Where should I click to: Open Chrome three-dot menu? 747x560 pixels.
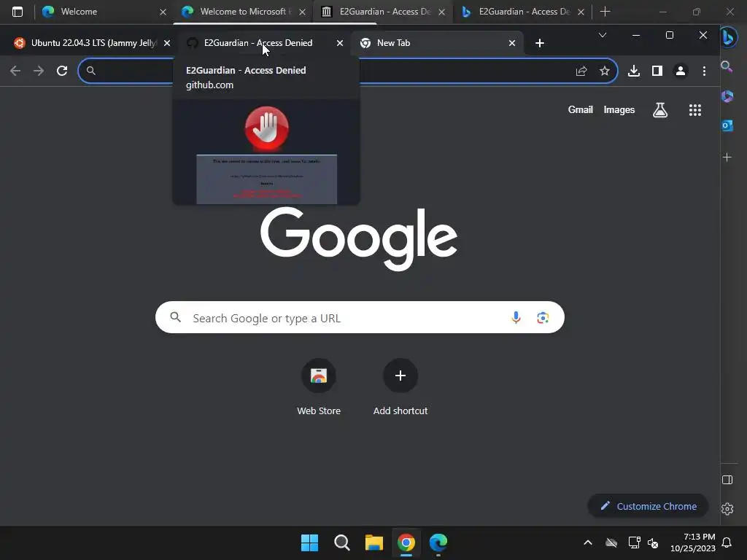click(704, 71)
